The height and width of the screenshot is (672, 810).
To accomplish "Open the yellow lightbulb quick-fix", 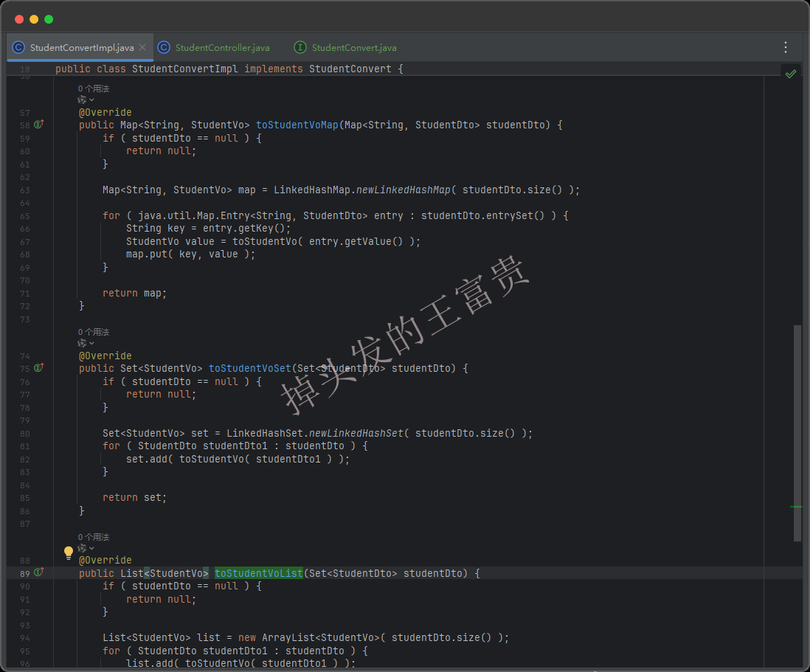I will tap(68, 553).
